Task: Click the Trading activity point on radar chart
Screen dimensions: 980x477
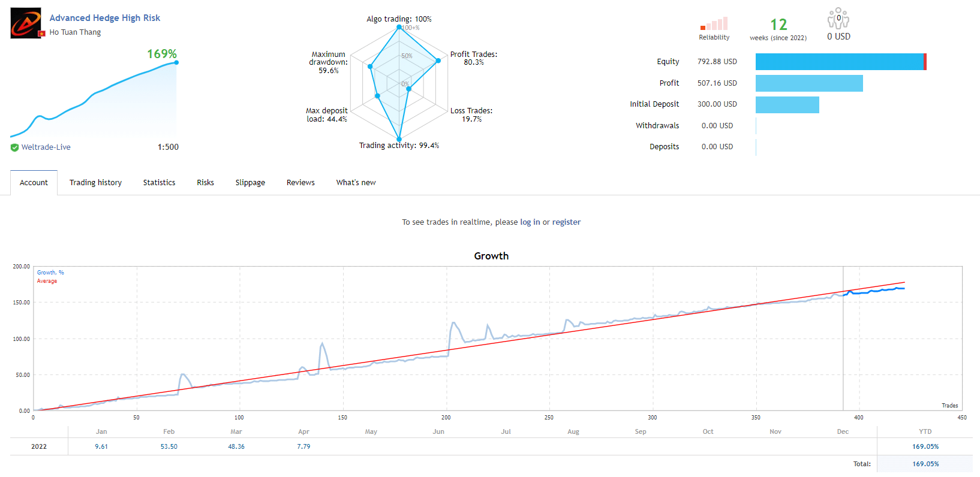Action: click(399, 139)
